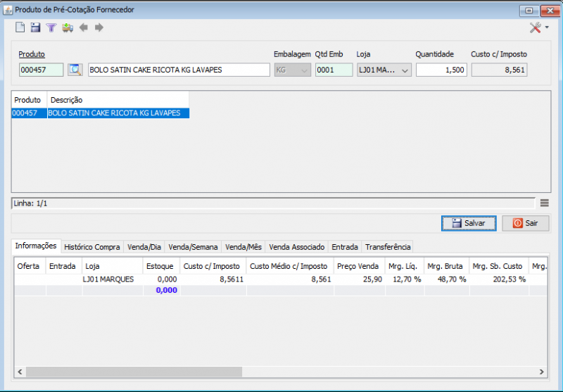This screenshot has height=392, width=563.
Task: Click the Produto column header in list
Action: [29, 100]
